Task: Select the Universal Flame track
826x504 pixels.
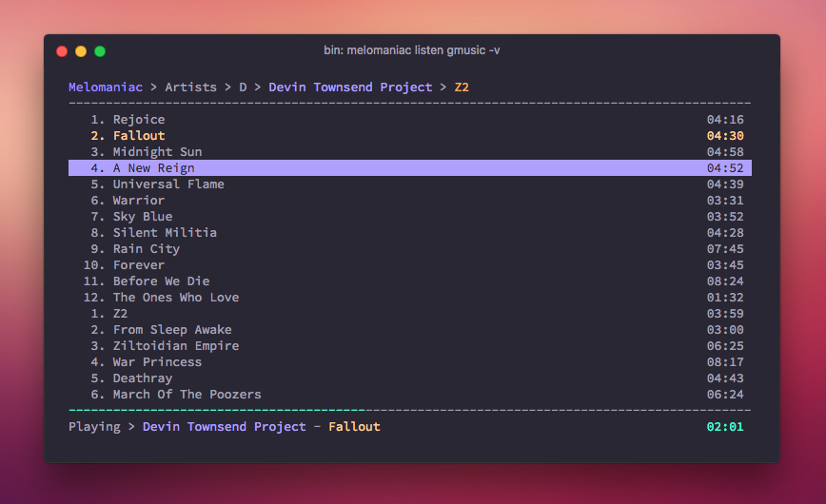Action: click(410, 184)
